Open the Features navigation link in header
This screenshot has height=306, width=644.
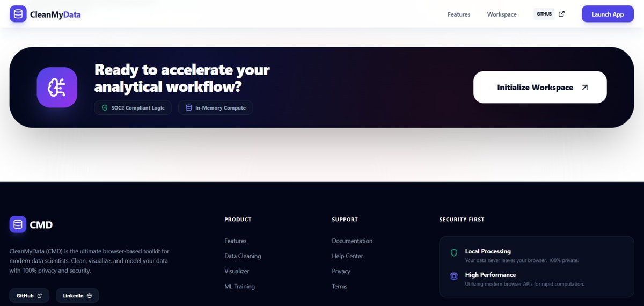click(x=459, y=14)
